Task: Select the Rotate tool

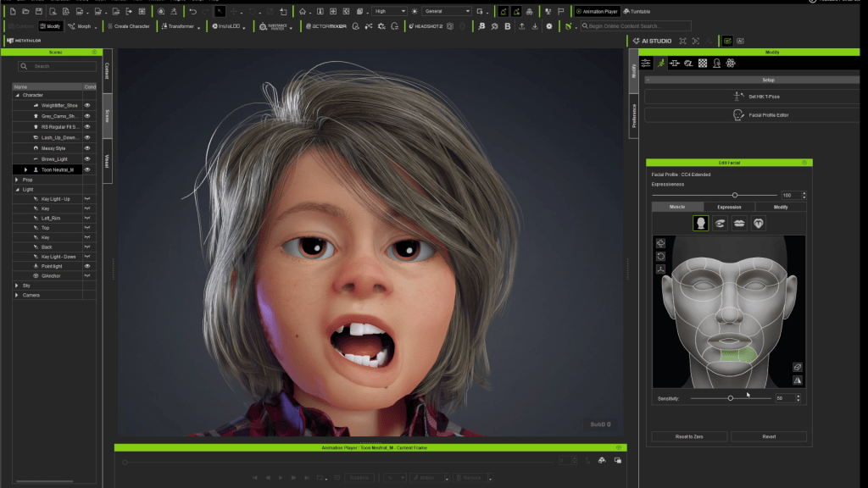Action: 253,11
